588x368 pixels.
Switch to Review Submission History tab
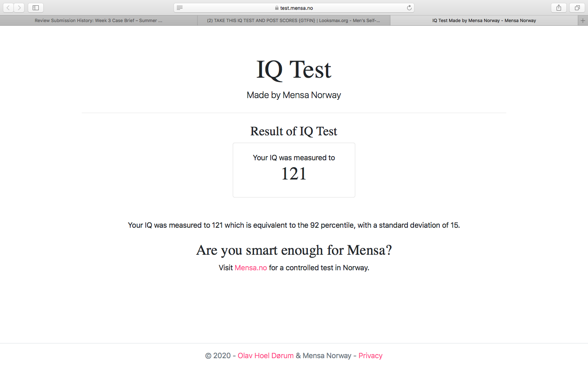pos(98,20)
